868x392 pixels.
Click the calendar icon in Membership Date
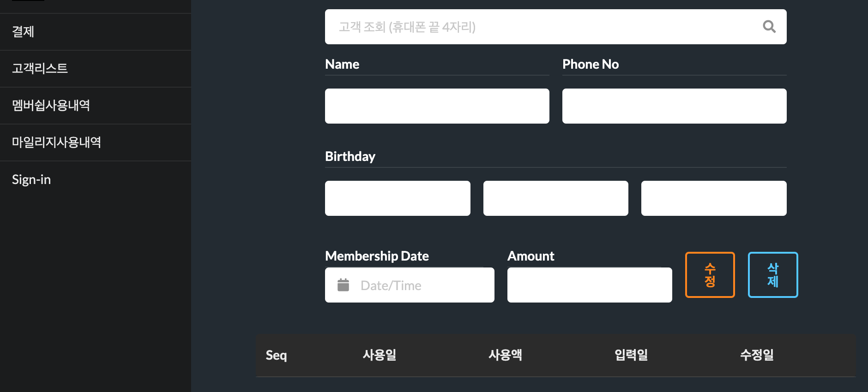pyautogui.click(x=343, y=285)
